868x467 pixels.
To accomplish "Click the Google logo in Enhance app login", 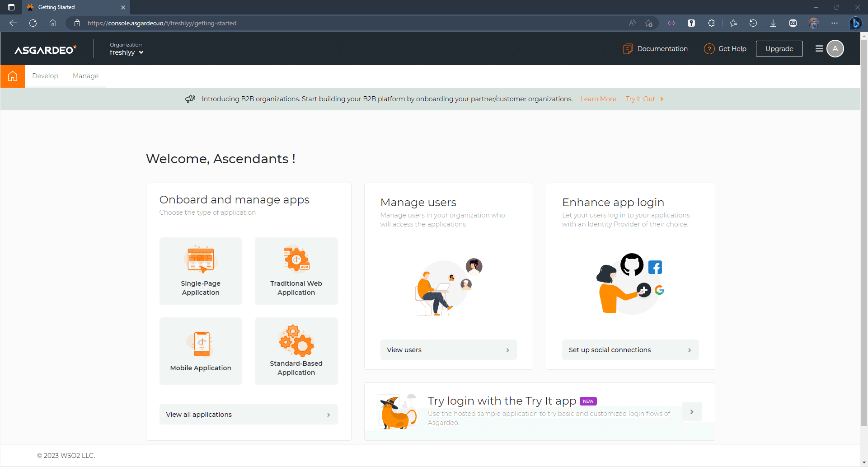I will pyautogui.click(x=659, y=290).
